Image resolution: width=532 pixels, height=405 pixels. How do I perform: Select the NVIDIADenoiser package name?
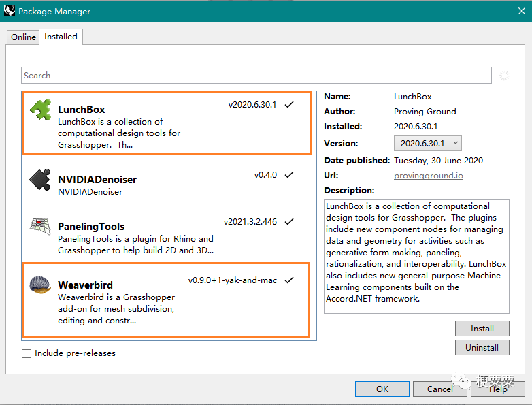click(x=97, y=180)
